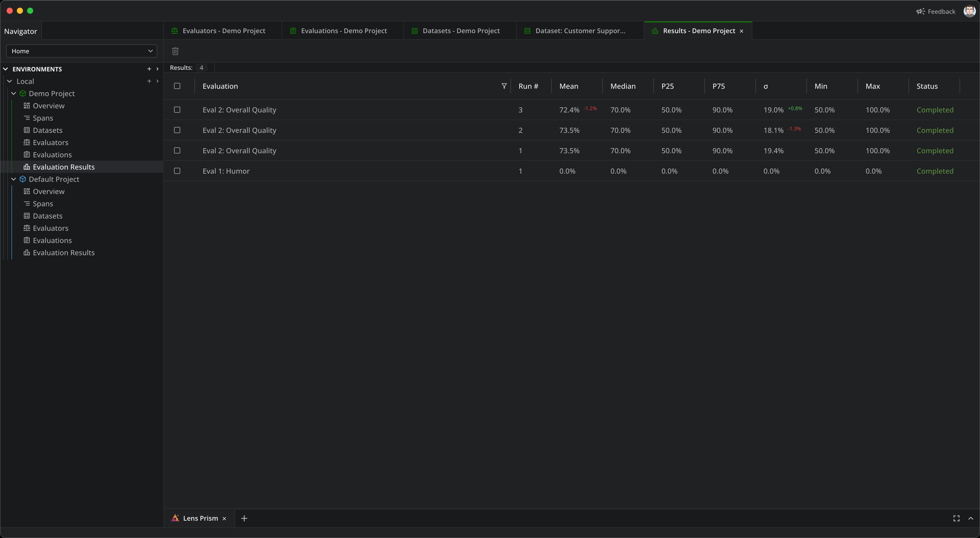Switch to Evaluators - Demo Project tab
This screenshot has width=980, height=538.
[223, 31]
